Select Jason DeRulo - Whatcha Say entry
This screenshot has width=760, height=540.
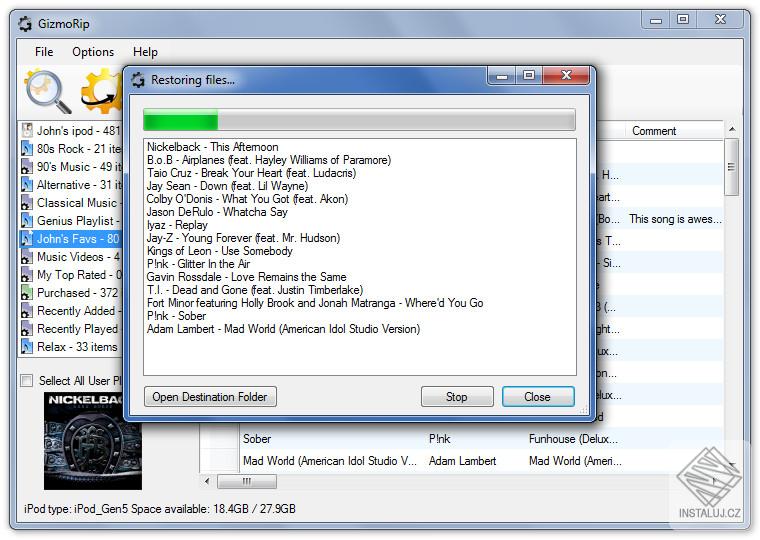tap(217, 212)
